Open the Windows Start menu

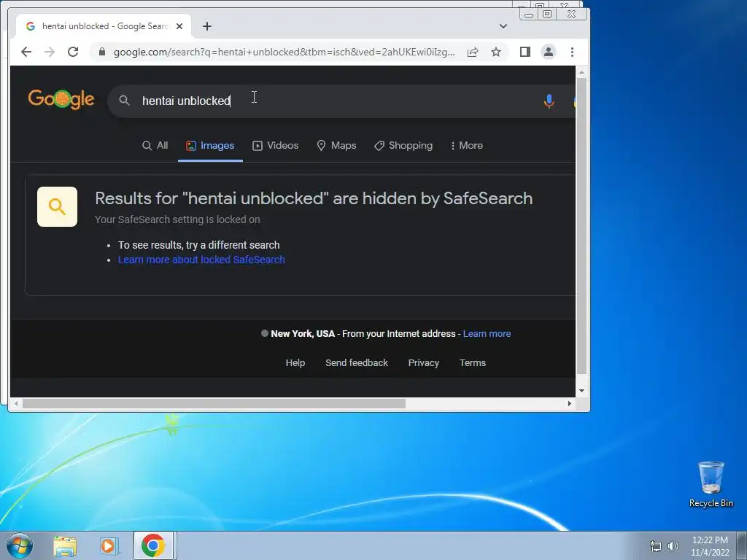(x=19, y=545)
